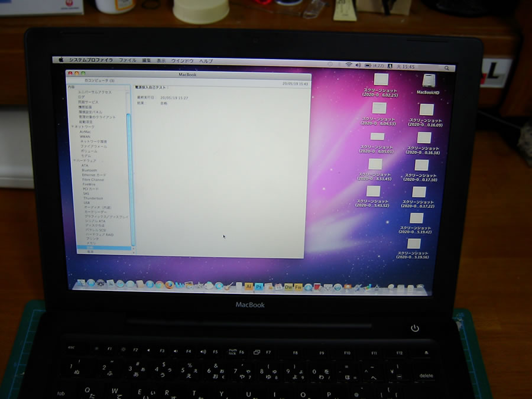Viewport: 532px width, 399px height.
Task: Open Spotlight search magnifier icon
Action: (447, 66)
